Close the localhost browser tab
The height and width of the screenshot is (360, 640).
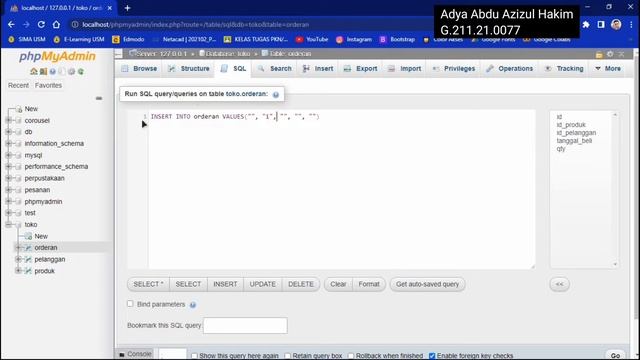click(109, 8)
